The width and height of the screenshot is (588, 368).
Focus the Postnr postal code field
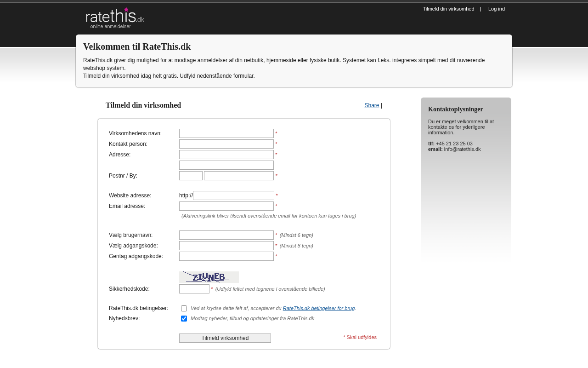click(x=191, y=176)
